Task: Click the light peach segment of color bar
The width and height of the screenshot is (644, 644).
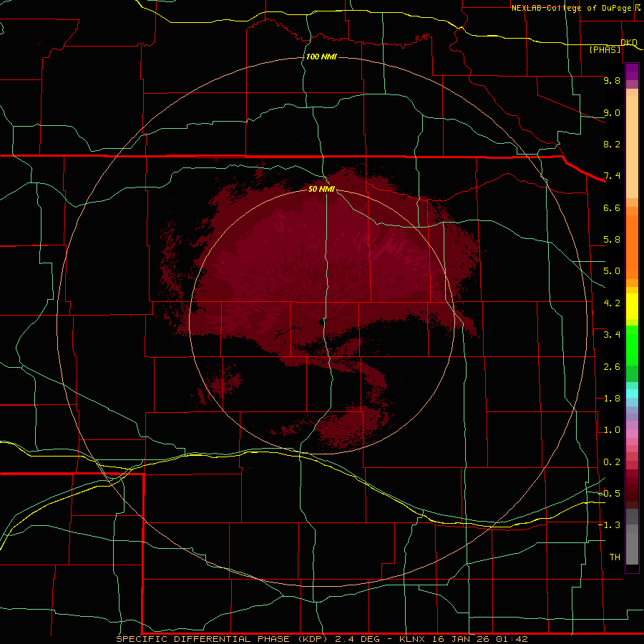Action: tap(632, 147)
